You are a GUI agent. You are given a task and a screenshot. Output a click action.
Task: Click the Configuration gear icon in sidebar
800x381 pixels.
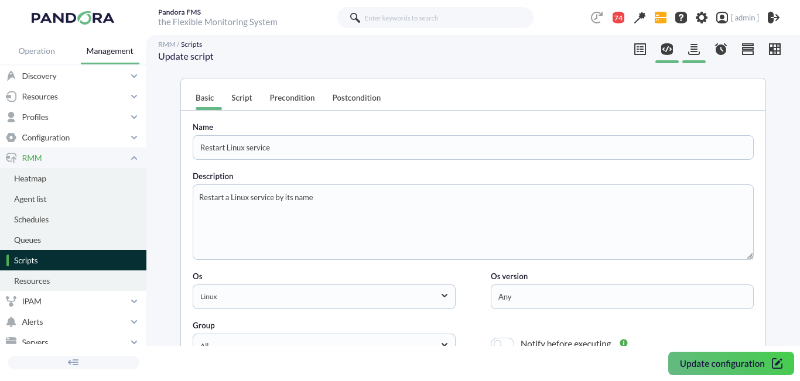point(11,138)
